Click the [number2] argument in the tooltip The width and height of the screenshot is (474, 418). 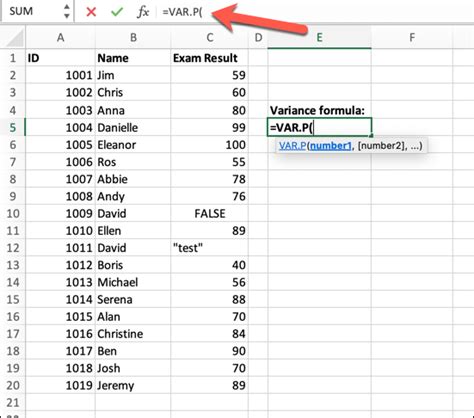coord(382,146)
